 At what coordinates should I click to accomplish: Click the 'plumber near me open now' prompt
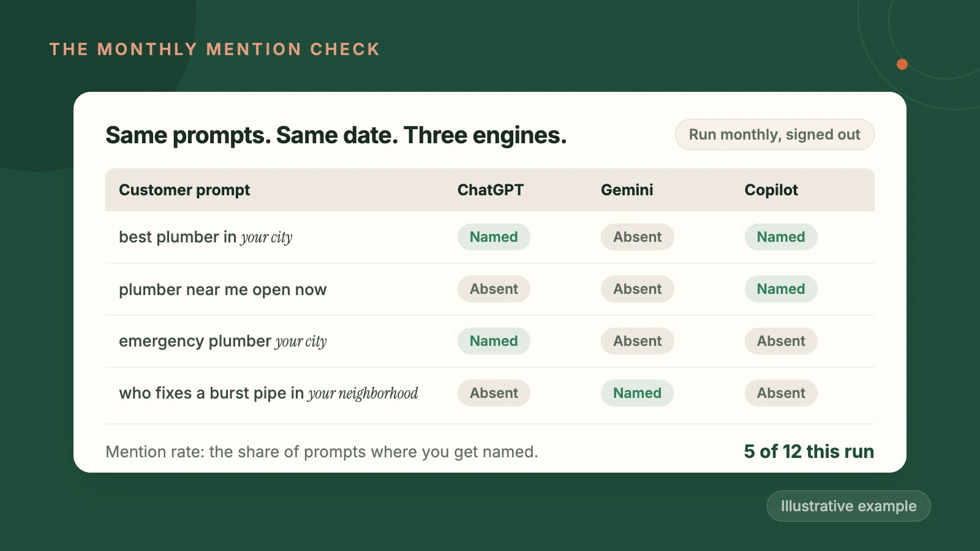click(223, 290)
